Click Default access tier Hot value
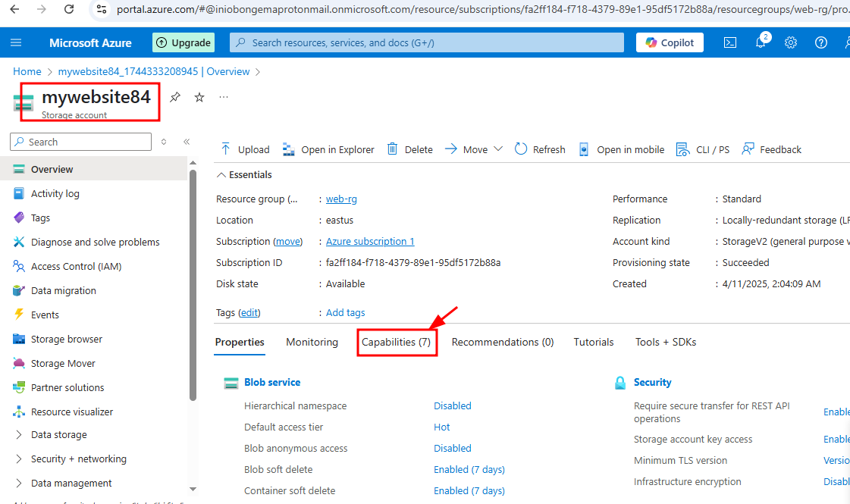850x504 pixels. pyautogui.click(x=442, y=427)
